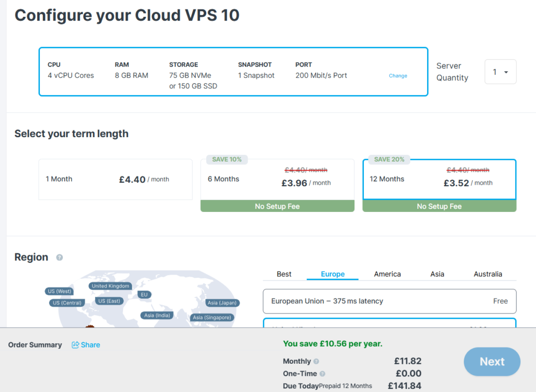
Task: Click the Asia (India) map marker
Action: pyautogui.click(x=157, y=315)
